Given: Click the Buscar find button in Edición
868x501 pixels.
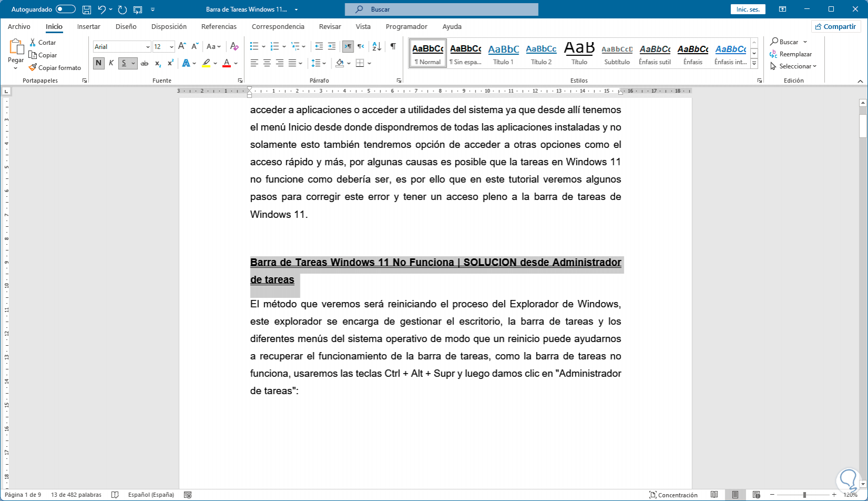Looking at the screenshot, I should 789,42.
